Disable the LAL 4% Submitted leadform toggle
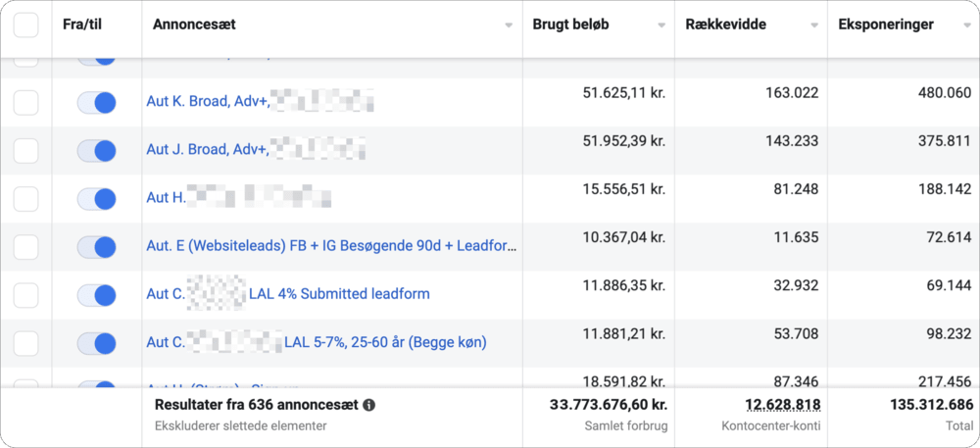The height and width of the screenshot is (448, 980). pyautogui.click(x=96, y=294)
